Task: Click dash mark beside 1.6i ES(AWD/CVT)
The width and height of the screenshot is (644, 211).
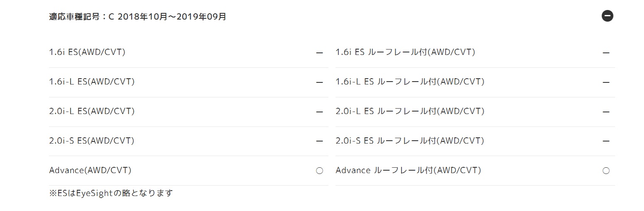Action: (319, 53)
